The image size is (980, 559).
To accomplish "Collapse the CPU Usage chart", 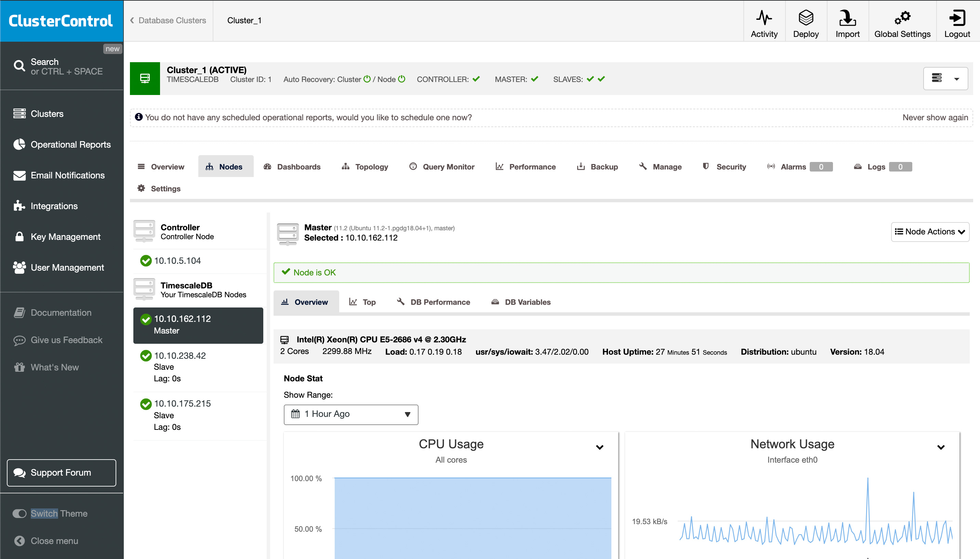I will [600, 447].
